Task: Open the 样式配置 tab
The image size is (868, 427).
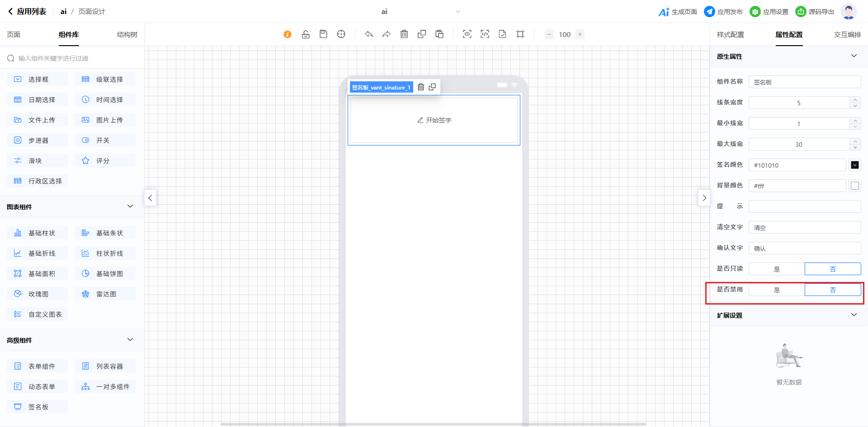Action: point(731,35)
